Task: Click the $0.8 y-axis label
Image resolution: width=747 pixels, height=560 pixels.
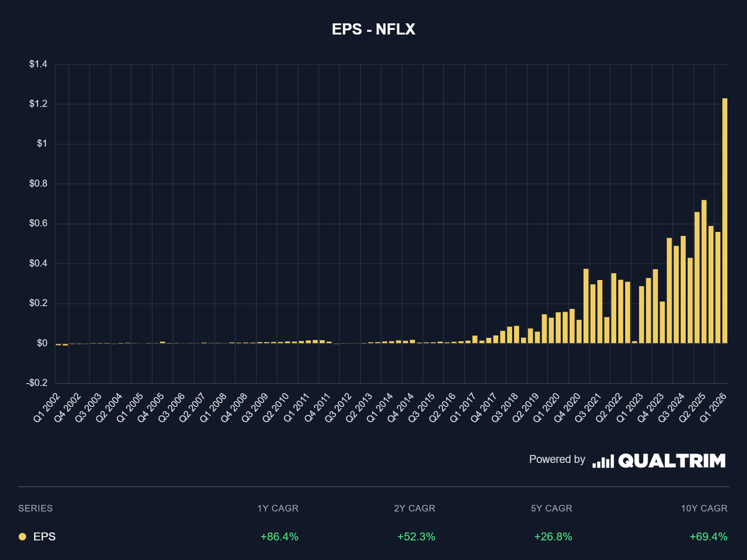Action: click(37, 184)
